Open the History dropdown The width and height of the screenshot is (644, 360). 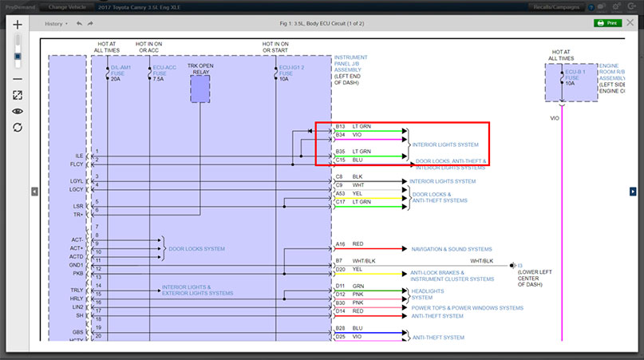pyautogui.click(x=56, y=24)
